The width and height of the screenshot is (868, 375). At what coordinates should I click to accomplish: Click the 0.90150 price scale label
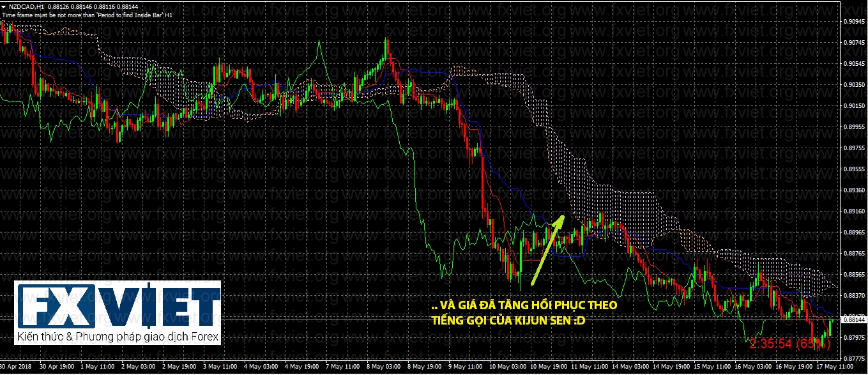click(853, 105)
